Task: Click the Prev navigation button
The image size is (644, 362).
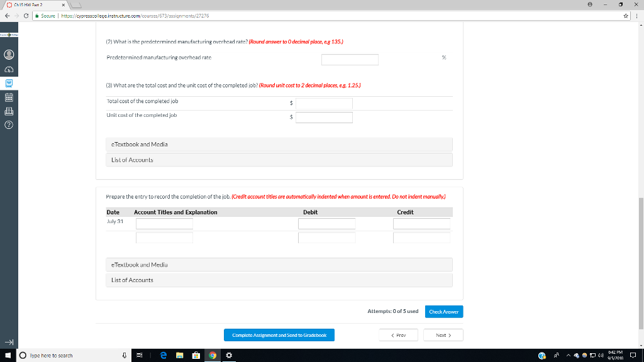Action: click(399, 335)
